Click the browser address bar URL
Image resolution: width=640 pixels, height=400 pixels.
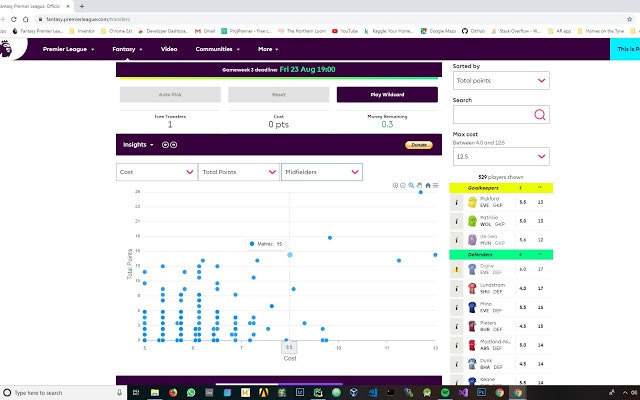[88, 19]
